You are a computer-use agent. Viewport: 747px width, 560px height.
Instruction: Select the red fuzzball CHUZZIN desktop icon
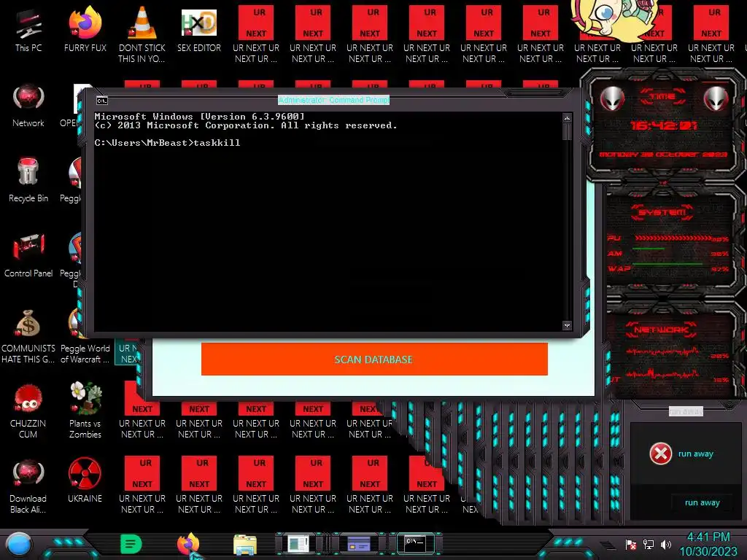pyautogui.click(x=28, y=411)
